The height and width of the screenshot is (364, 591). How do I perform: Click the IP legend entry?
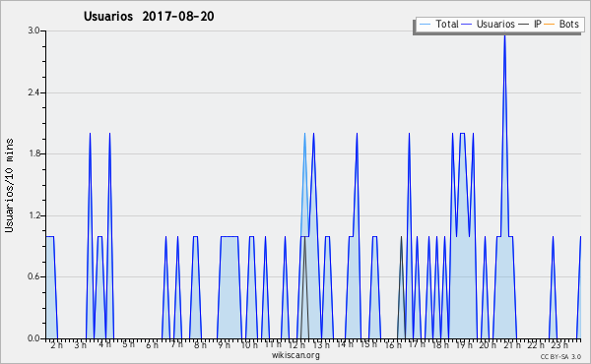pyautogui.click(x=530, y=24)
